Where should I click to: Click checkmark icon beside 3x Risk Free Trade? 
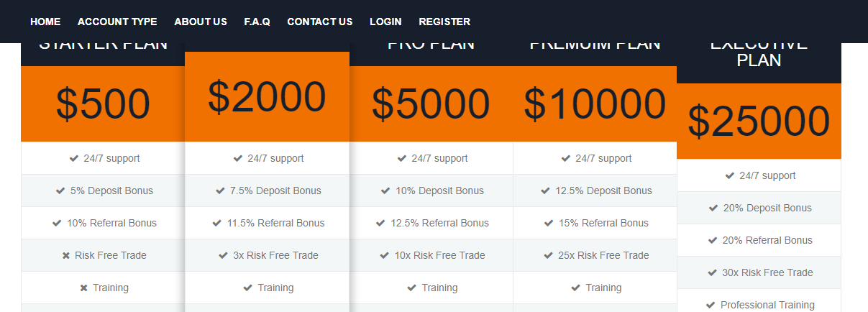[223, 255]
